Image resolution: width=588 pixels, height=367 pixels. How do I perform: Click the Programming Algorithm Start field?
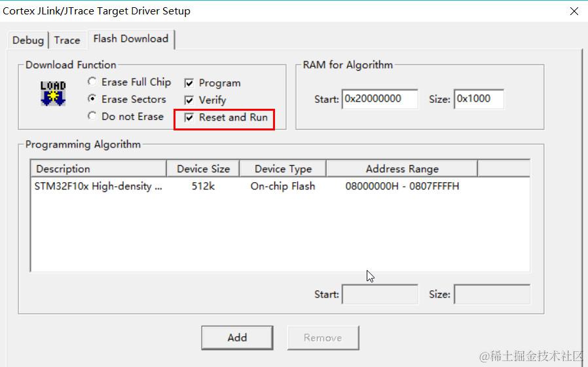(x=380, y=294)
